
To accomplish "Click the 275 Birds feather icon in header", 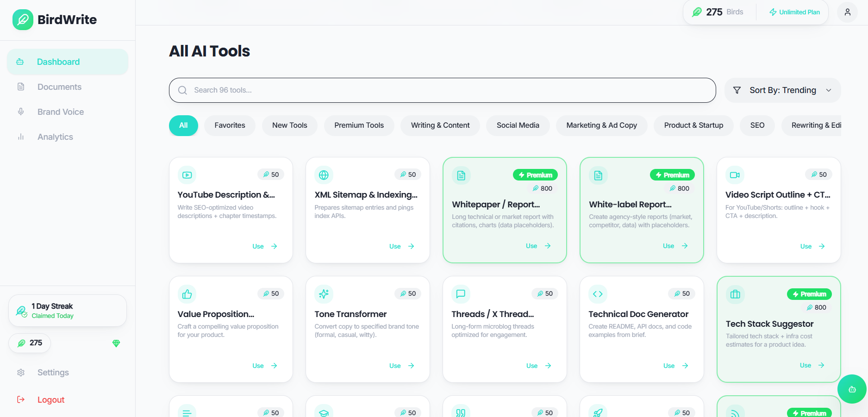I will pyautogui.click(x=697, y=12).
